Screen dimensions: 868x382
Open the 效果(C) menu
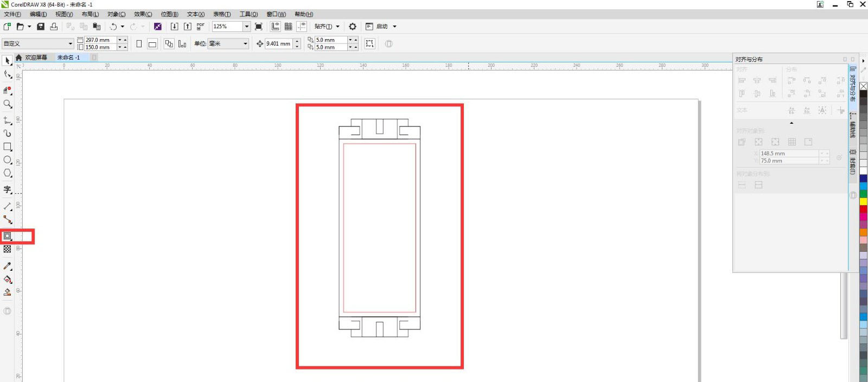point(143,14)
